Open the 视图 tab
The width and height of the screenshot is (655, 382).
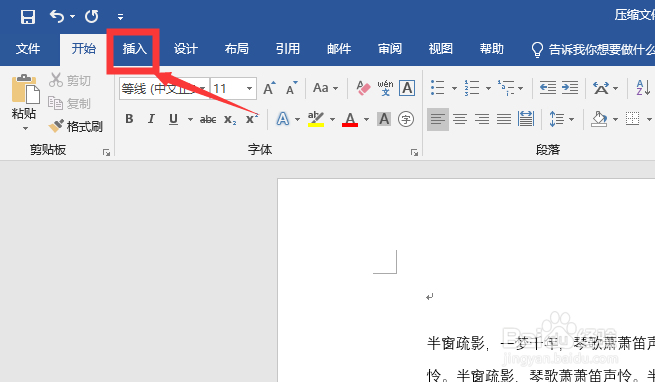(x=441, y=49)
